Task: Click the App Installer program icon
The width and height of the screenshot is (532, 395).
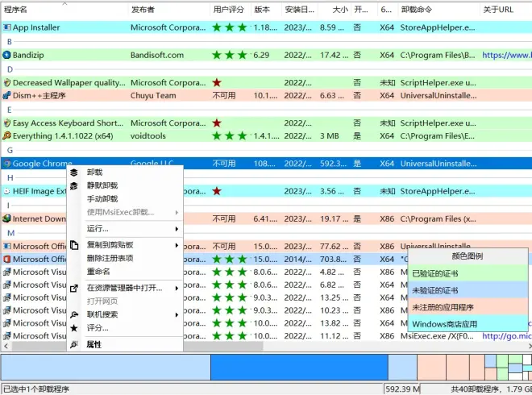Action: pyautogui.click(x=6, y=27)
